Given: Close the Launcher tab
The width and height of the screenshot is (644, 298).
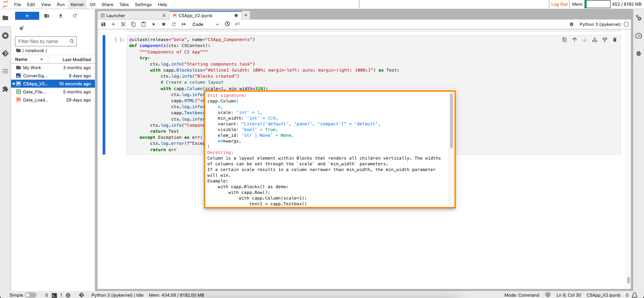Looking at the screenshot, I should 164,15.
